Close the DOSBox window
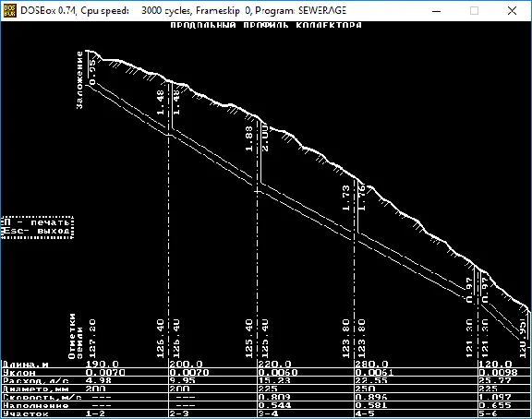Image resolution: width=532 pixels, height=419 pixels. click(512, 11)
